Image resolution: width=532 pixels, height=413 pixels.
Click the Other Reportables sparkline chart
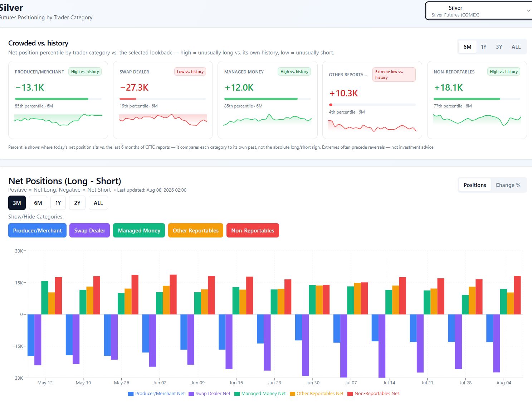tap(372, 126)
